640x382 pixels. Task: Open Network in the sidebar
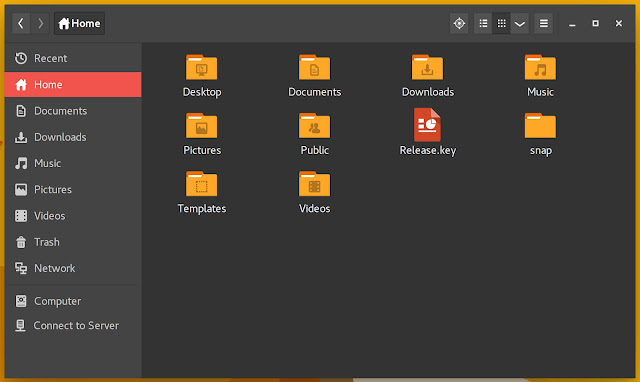[73, 268]
